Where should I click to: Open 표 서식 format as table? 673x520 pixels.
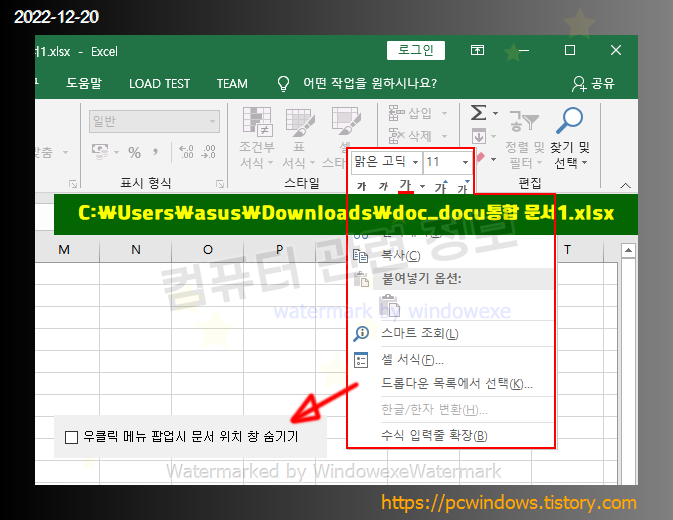pyautogui.click(x=299, y=137)
